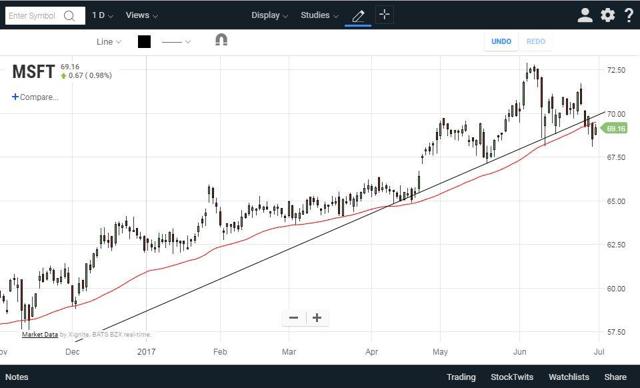Click the REDO button
The width and height of the screenshot is (640, 388).
pos(536,42)
